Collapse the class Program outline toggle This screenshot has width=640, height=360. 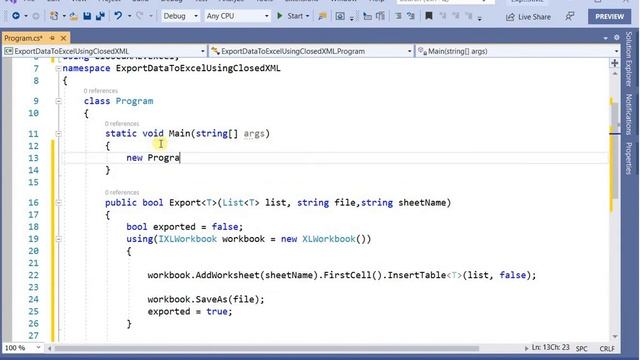tap(58, 101)
